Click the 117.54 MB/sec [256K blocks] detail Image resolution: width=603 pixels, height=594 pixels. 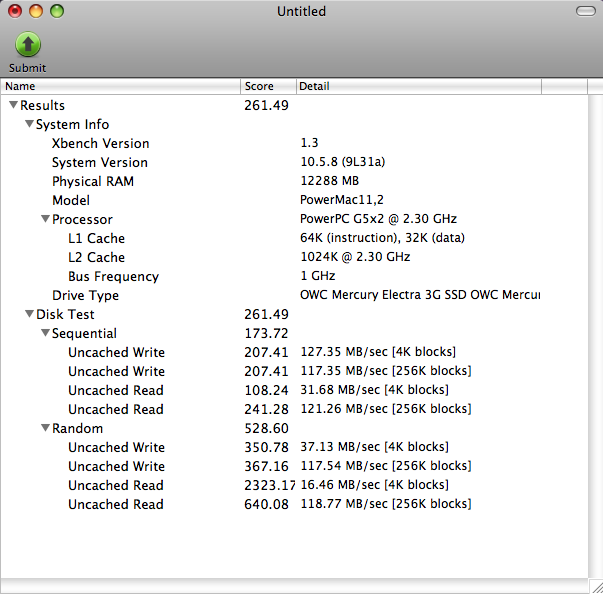[x=386, y=466]
